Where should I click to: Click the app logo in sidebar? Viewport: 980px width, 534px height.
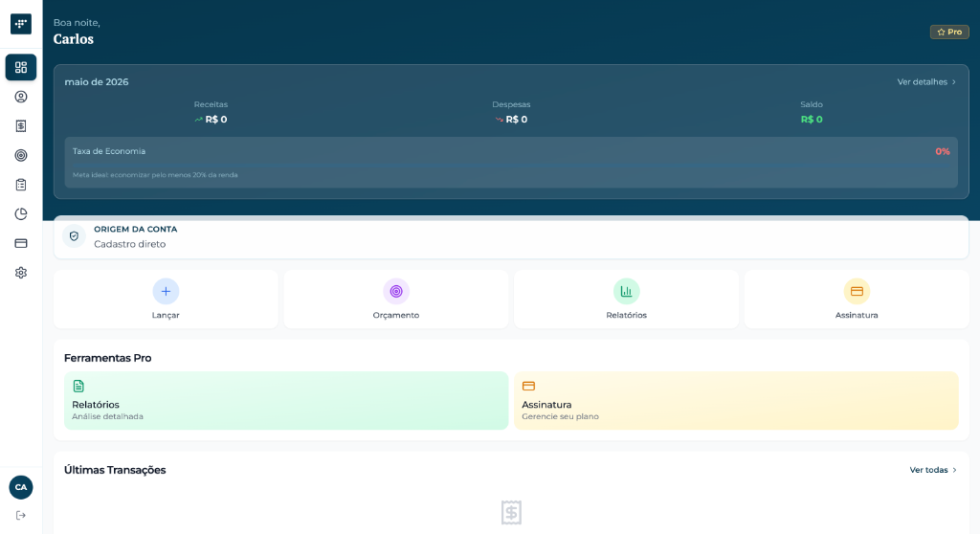coord(21,24)
